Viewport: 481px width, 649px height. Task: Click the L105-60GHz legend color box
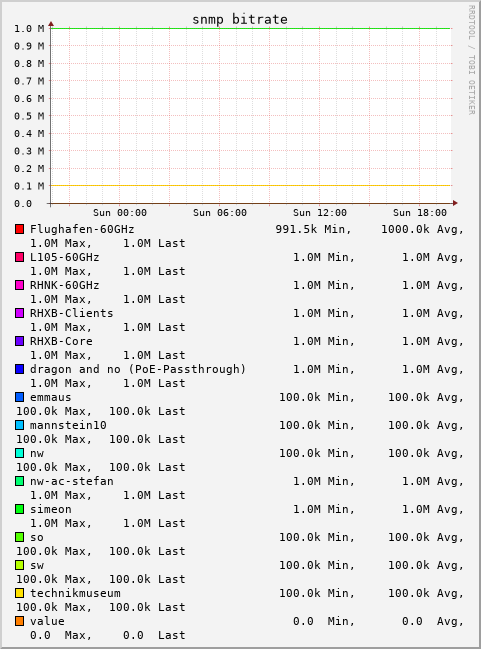(19, 257)
